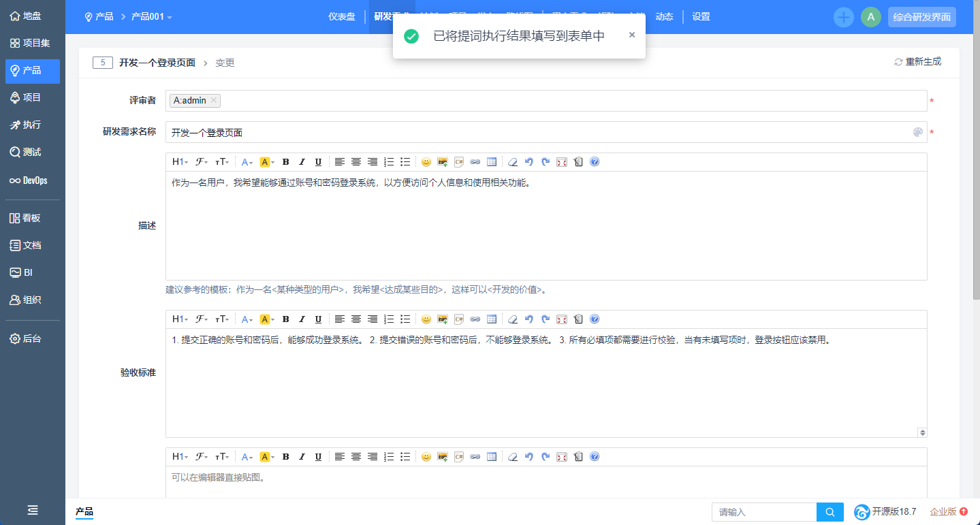Viewport: 980px width, 525px height.
Task: Click the eraser icon in description toolbar
Action: [x=513, y=162]
